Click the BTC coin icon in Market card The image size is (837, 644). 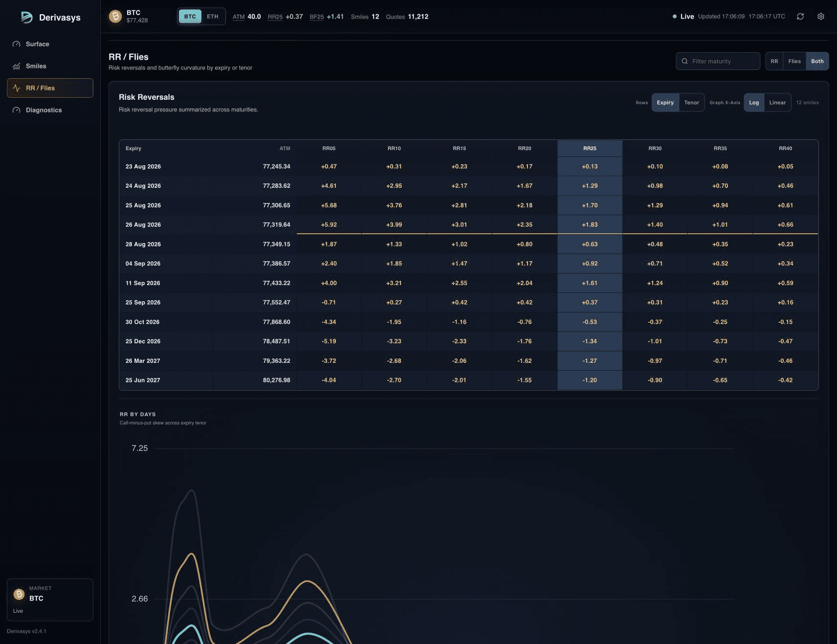click(x=19, y=594)
